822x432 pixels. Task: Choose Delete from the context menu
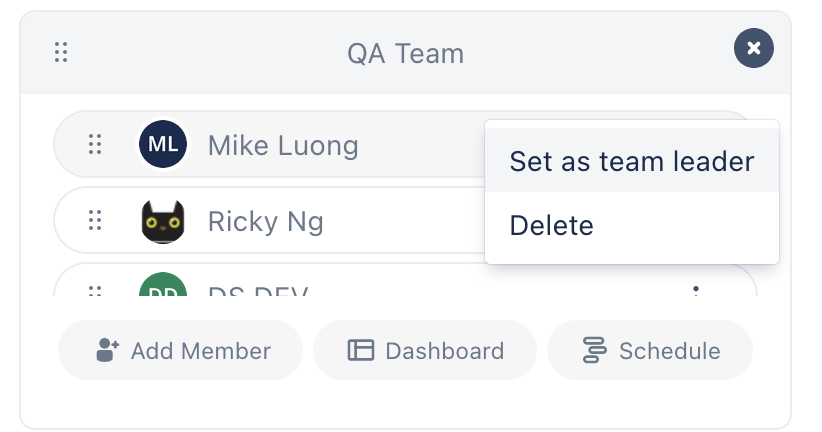point(552,226)
